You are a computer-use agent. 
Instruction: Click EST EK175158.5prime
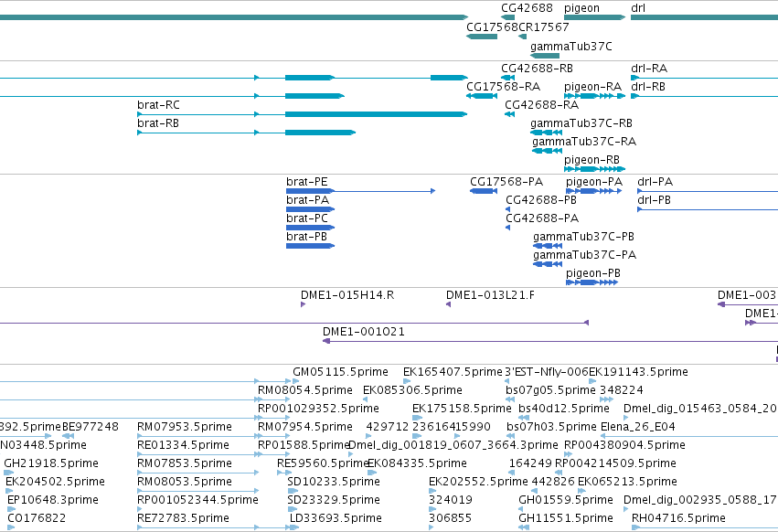[x=462, y=409]
